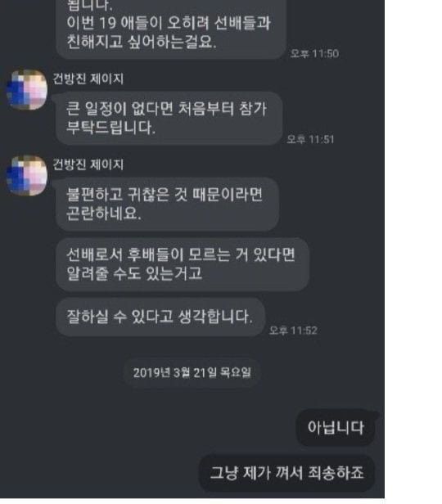Click the word 곤란하네요 in the message
Screen dimensions: 442x504
coord(103,214)
